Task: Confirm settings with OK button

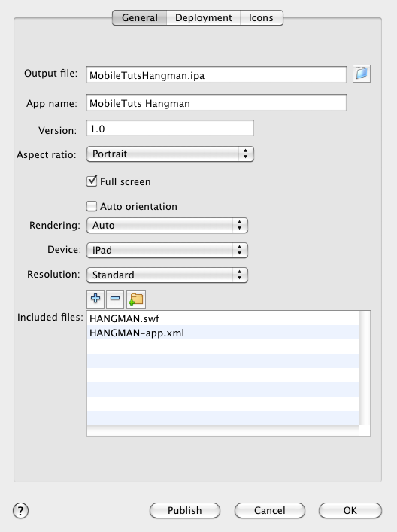Action: click(350, 511)
